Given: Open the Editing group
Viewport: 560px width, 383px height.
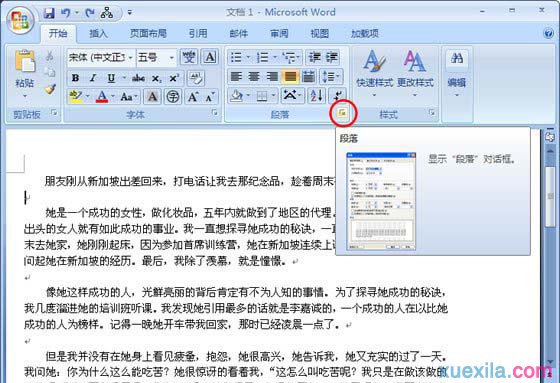Looking at the screenshot, I should (x=456, y=73).
